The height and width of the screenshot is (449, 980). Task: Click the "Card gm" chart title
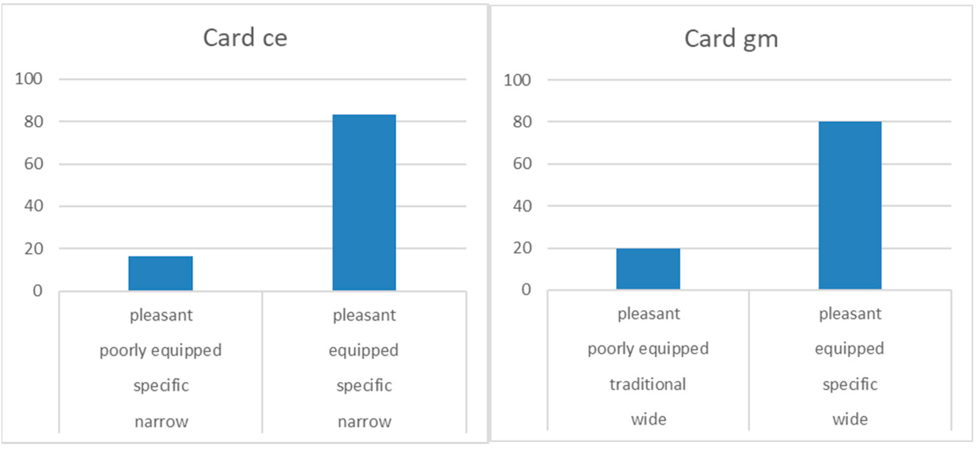(731, 39)
